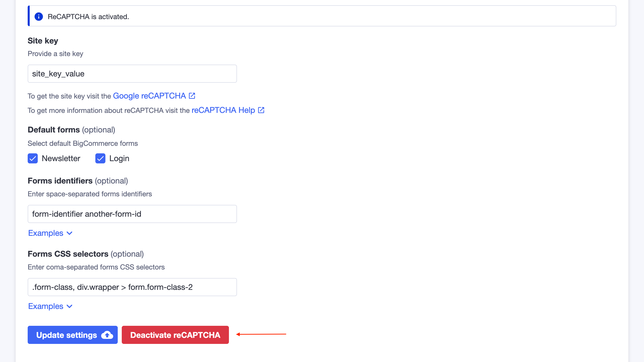The width and height of the screenshot is (644, 362).
Task: Click the red arrow pointing at Deactivate reCAPTCHA
Action: (262, 335)
